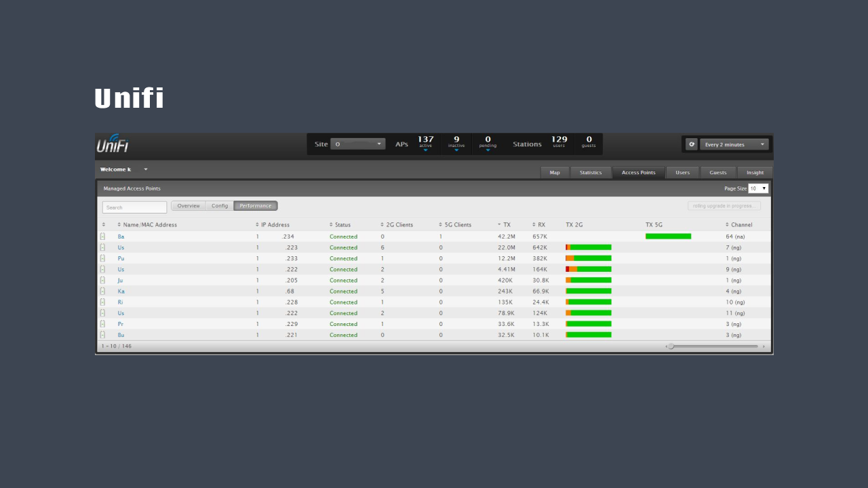
Task: Click the device icon beside AP "Ka"
Action: coord(102,291)
